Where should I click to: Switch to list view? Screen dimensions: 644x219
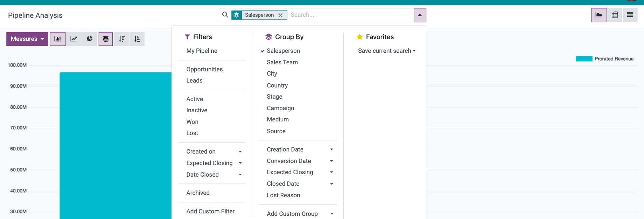click(630, 15)
